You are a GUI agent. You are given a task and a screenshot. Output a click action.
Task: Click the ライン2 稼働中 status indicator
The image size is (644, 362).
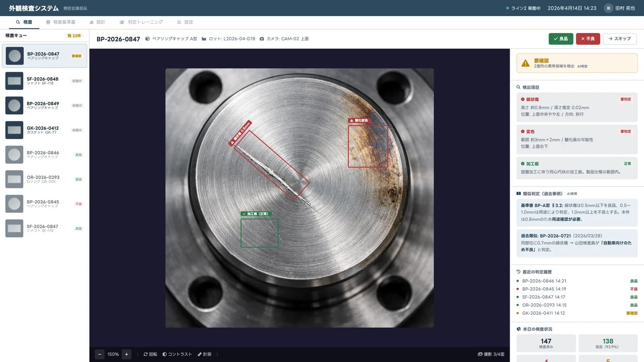point(523,8)
